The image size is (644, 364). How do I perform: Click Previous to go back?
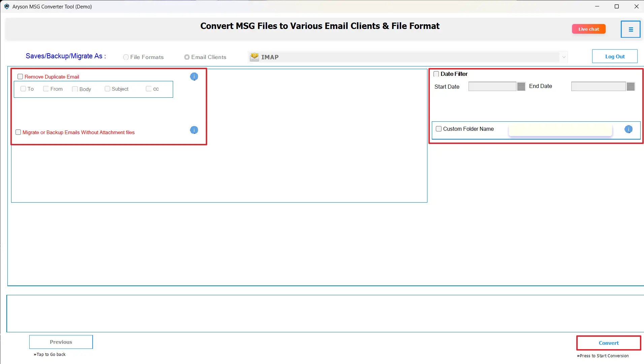61,342
